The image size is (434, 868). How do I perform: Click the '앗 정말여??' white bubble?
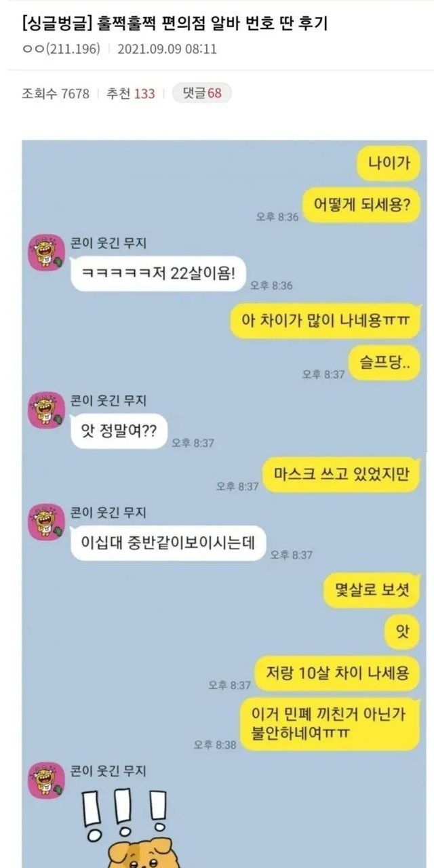tap(119, 431)
